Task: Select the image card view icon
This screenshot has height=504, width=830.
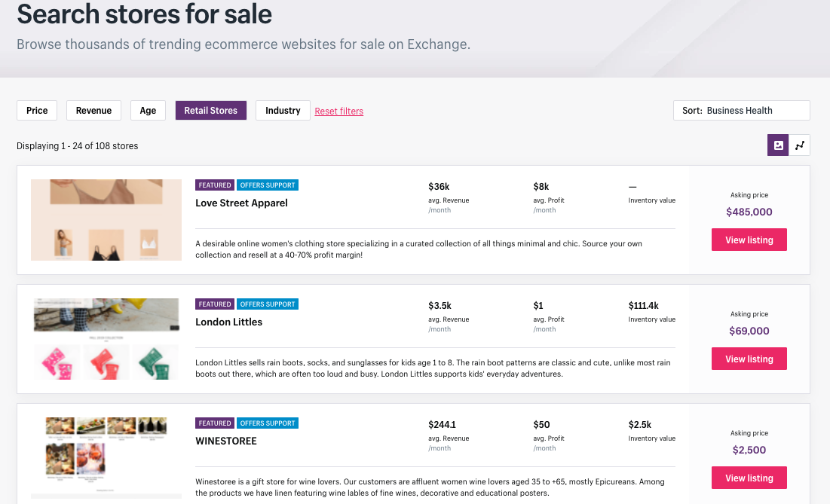Action: click(777, 145)
